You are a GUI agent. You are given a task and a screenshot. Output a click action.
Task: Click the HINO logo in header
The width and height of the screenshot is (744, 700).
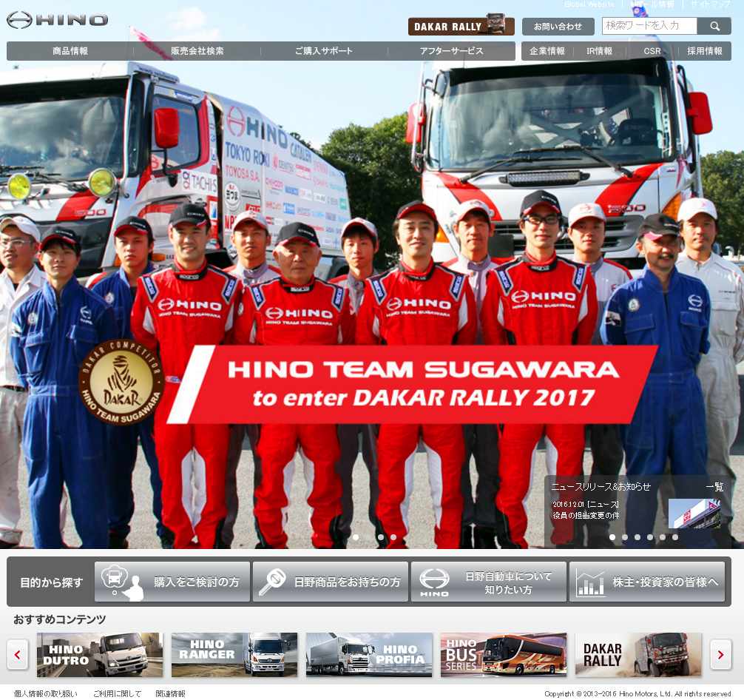[57, 20]
